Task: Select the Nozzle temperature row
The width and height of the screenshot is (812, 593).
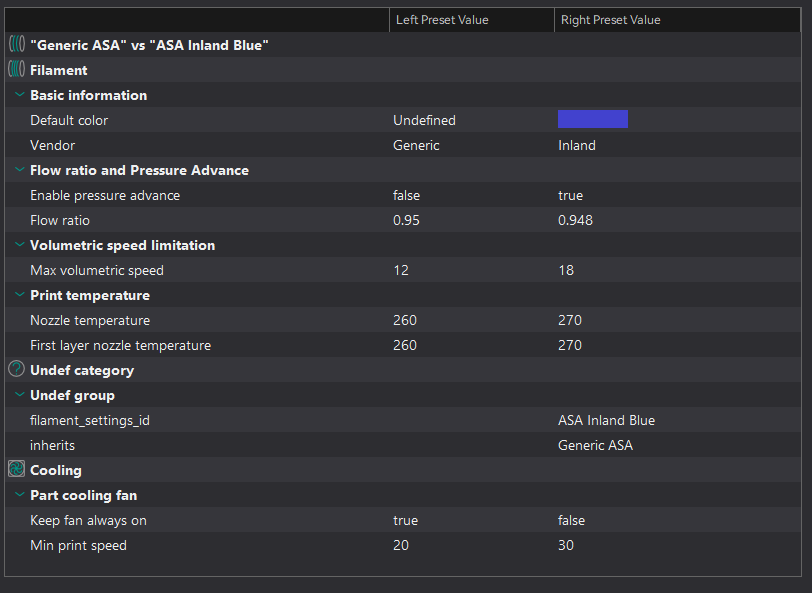Action: pos(403,320)
